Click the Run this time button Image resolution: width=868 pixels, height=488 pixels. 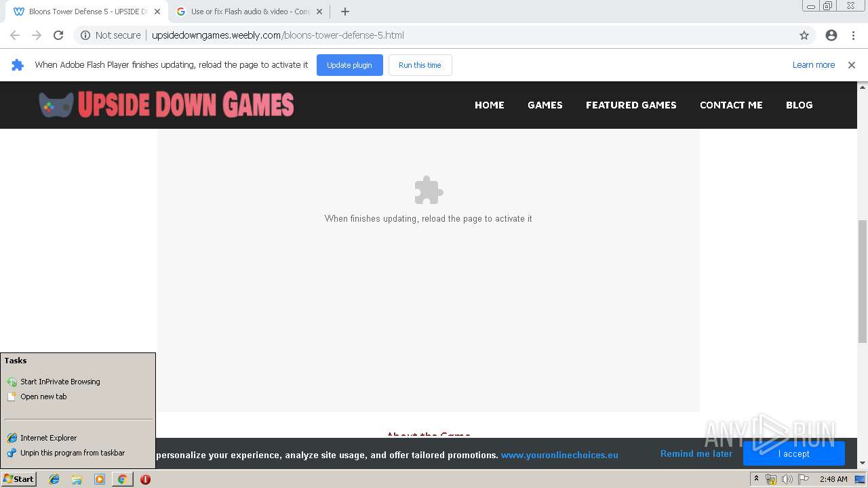(420, 65)
